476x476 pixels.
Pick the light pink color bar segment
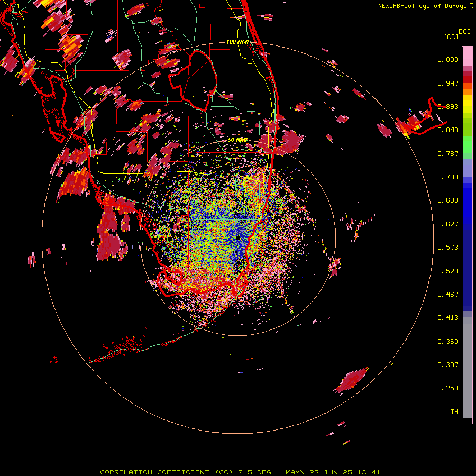(x=467, y=57)
